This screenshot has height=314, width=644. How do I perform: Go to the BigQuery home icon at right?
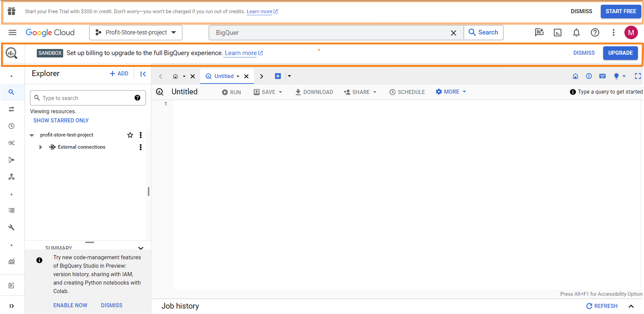click(575, 76)
